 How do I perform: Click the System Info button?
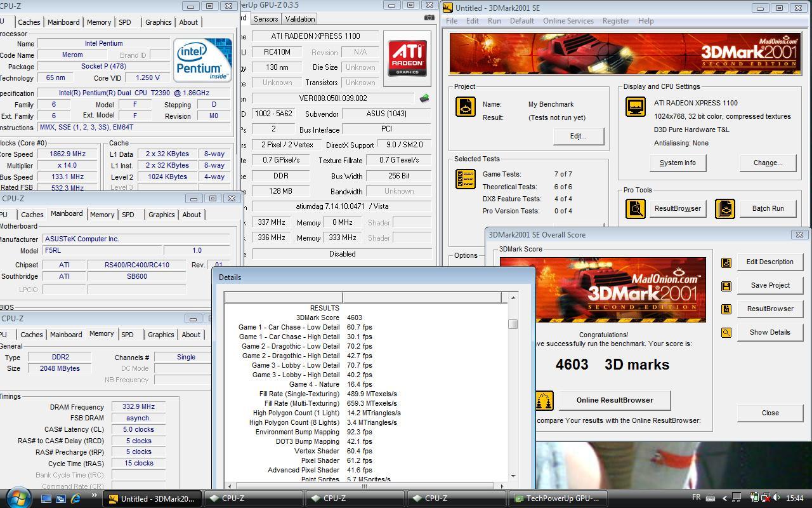tap(678, 163)
